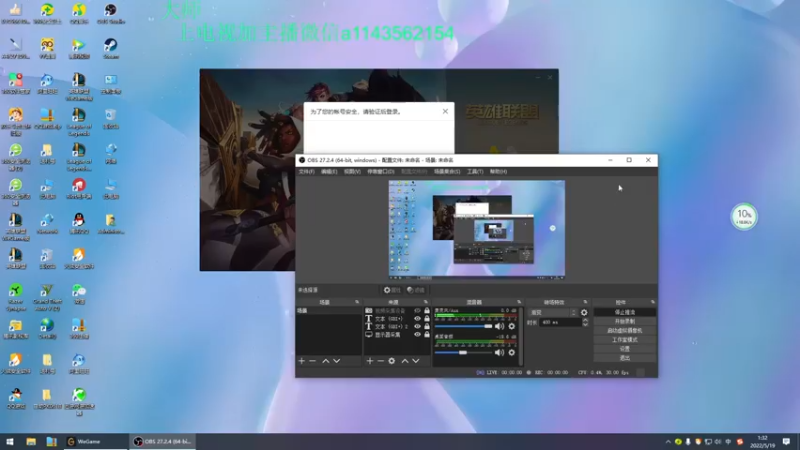This screenshot has width=800, height=450.
Task: Open OBS 设置 settings button
Action: [x=624, y=349]
